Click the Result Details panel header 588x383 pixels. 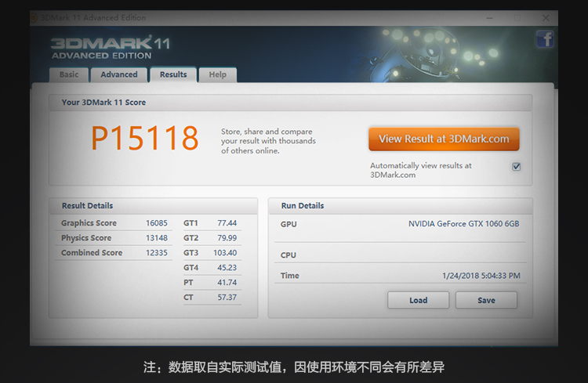point(153,206)
